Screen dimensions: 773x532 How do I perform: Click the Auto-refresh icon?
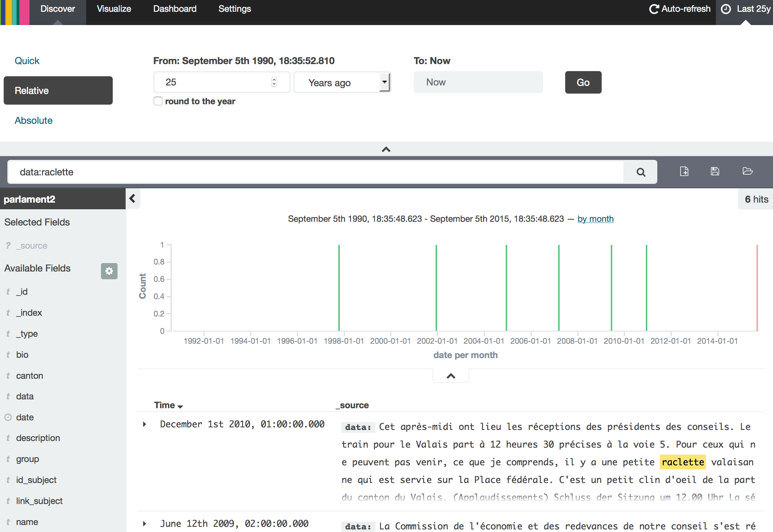pyautogui.click(x=654, y=9)
